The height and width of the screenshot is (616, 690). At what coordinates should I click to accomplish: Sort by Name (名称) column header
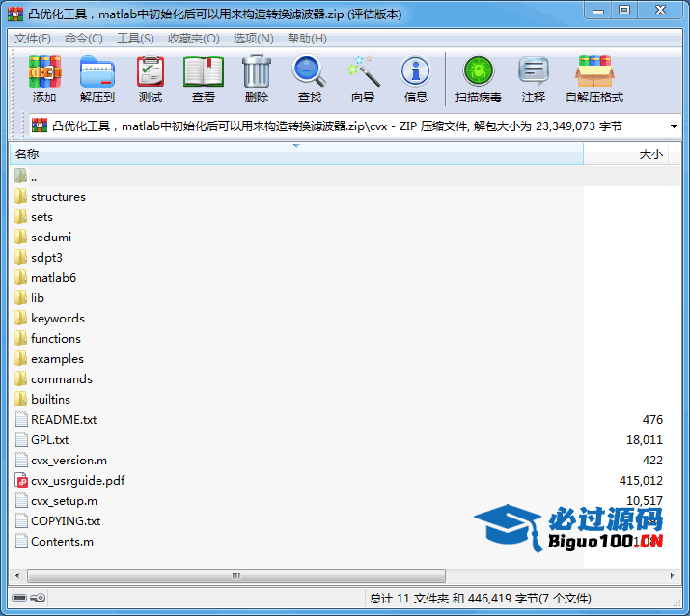point(296,154)
